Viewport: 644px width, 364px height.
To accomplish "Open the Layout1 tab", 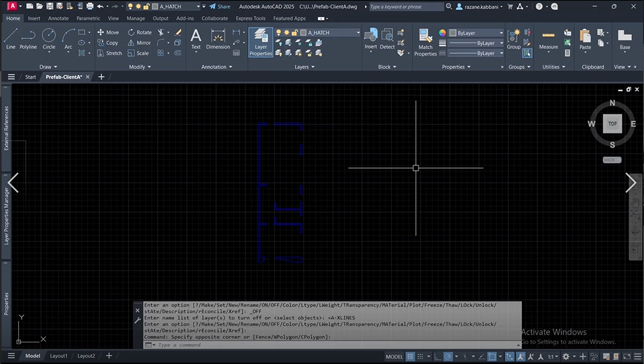I will tap(59, 356).
